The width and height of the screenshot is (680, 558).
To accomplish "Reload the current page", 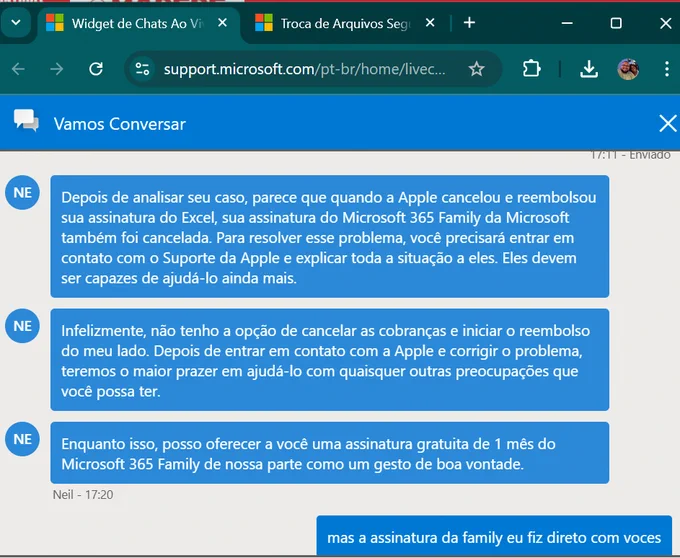I will click(x=95, y=69).
